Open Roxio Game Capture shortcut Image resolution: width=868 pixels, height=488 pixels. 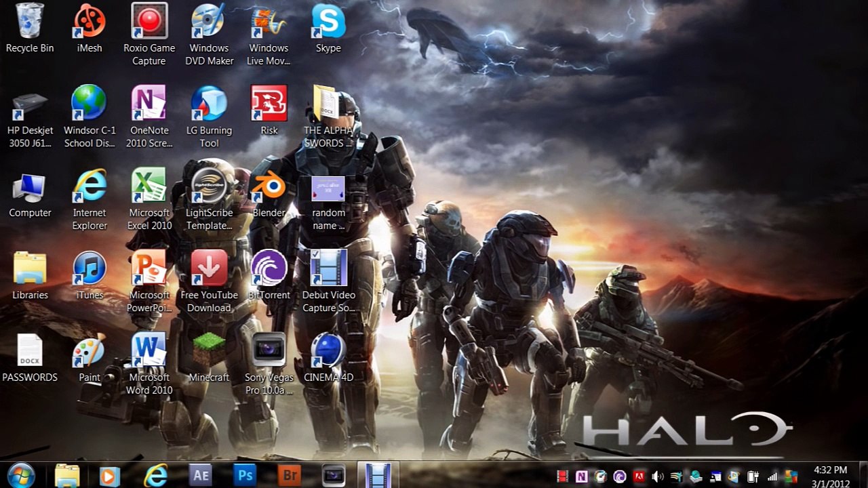click(x=149, y=35)
